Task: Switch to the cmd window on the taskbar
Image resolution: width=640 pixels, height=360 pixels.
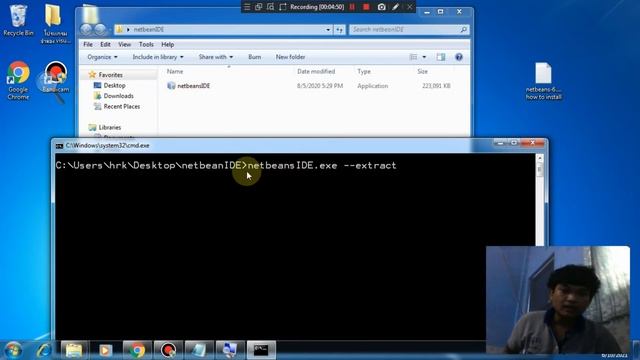Action: tap(261, 350)
